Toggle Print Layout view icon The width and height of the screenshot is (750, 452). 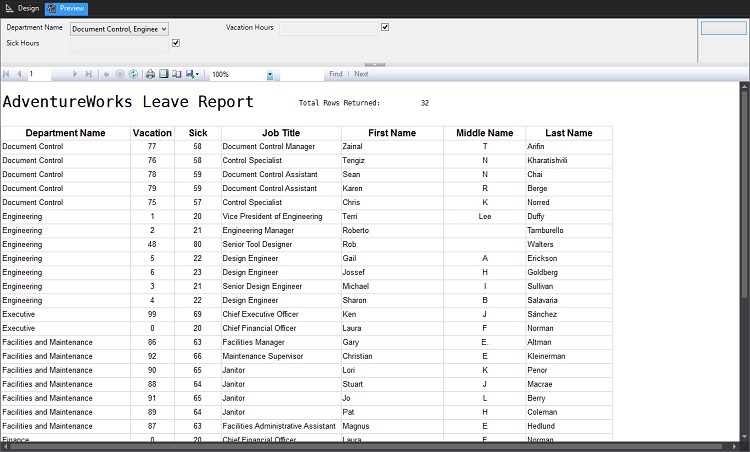coord(164,74)
